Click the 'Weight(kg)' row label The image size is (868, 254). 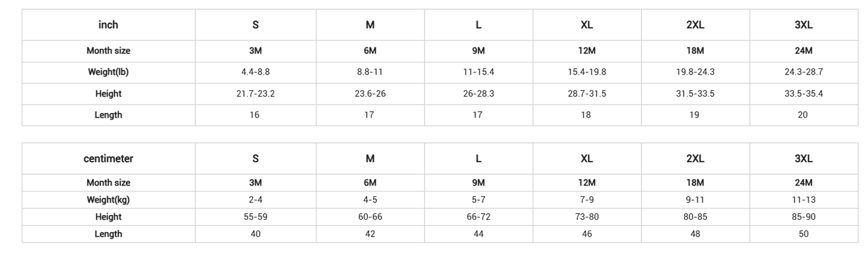108,200
